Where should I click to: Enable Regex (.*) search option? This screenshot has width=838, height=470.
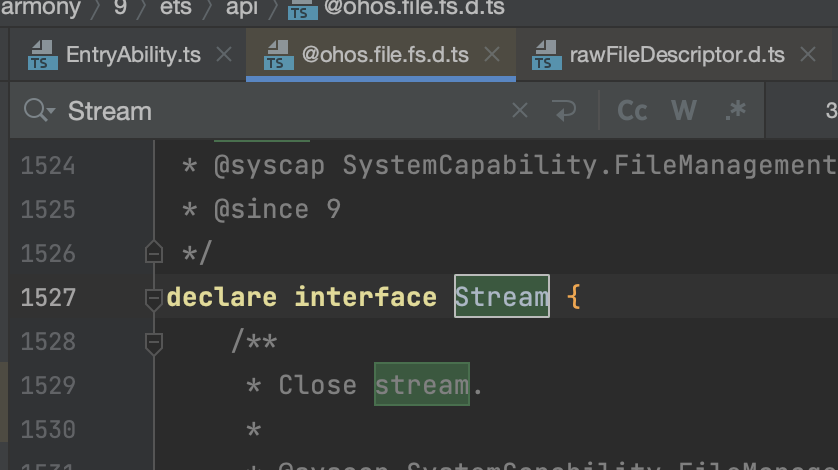[736, 111]
